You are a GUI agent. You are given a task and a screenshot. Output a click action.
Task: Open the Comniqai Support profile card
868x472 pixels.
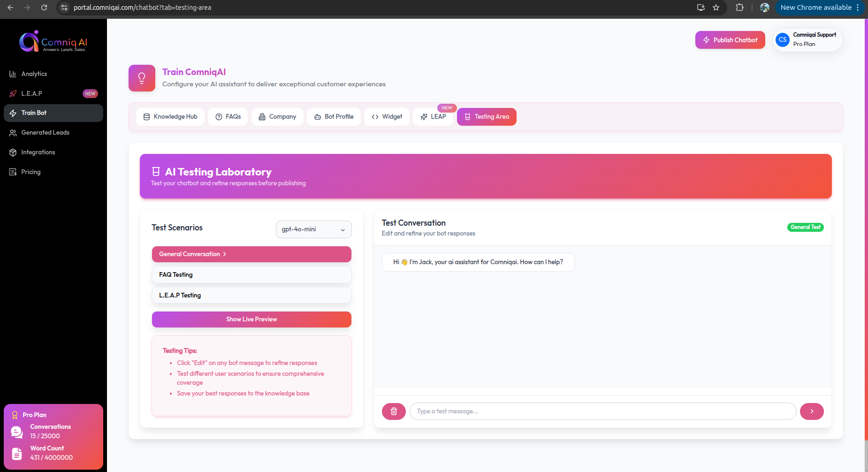coord(807,40)
